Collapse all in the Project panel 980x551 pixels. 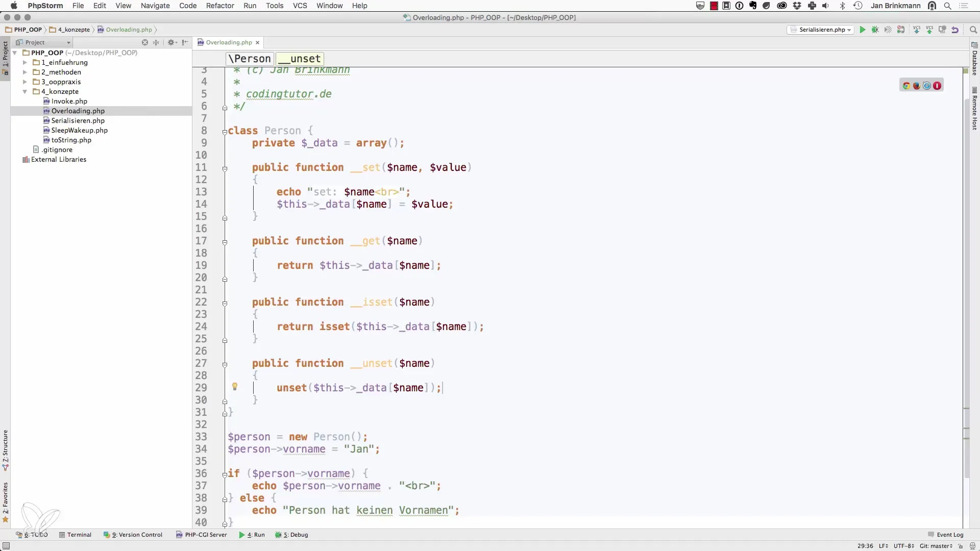[156, 42]
